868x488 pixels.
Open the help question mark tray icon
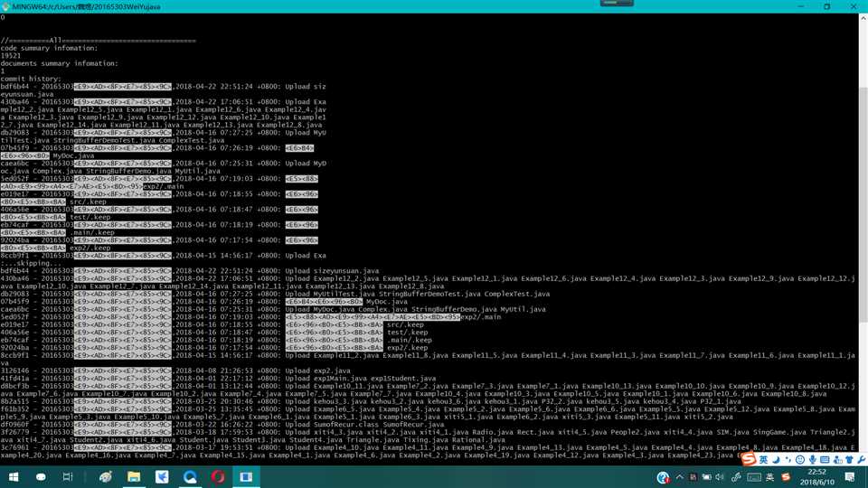pos(663,477)
